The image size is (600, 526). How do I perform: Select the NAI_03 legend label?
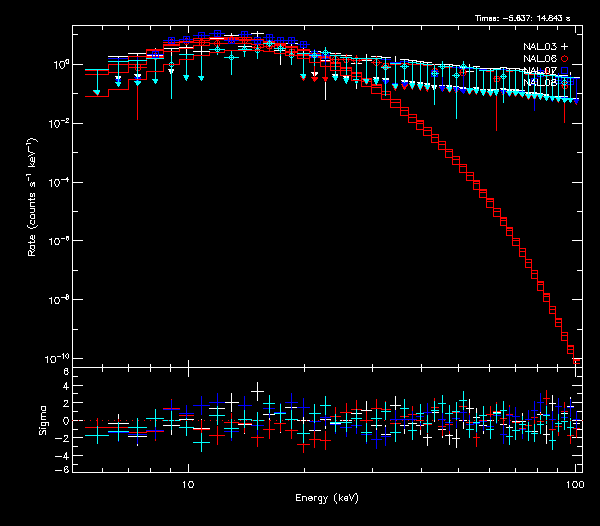[540, 47]
